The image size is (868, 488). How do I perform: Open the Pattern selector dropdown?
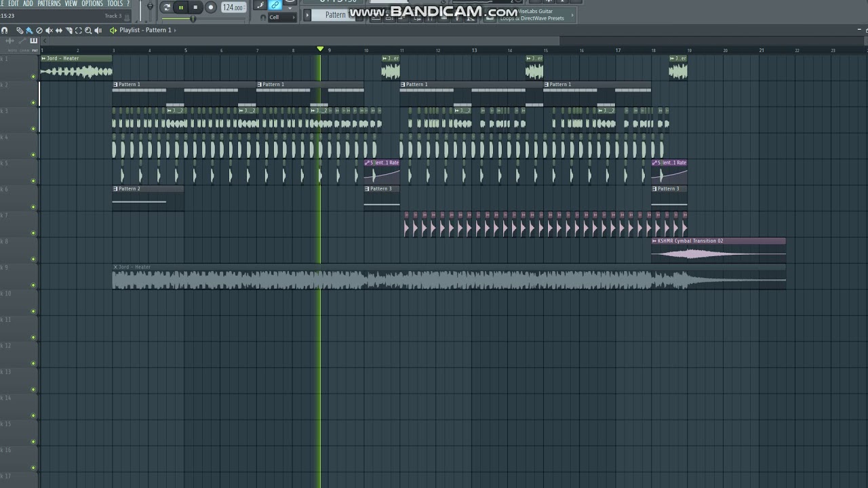tap(334, 15)
